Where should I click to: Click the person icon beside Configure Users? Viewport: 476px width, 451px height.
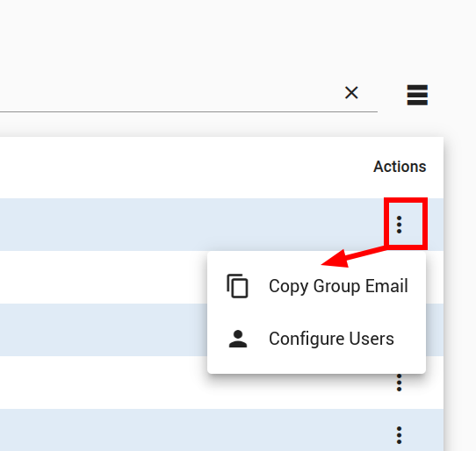point(238,339)
